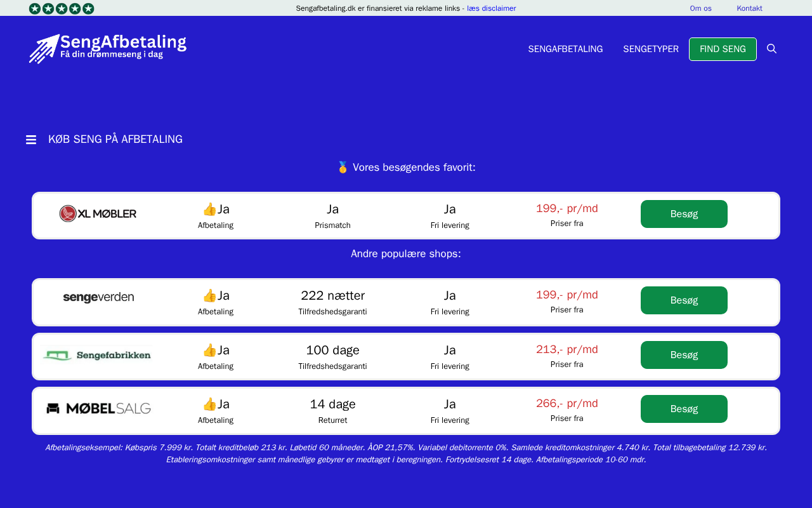Click the Få din drømmeseng i dag tagline
The width and height of the screenshot is (812, 508).
(x=112, y=55)
